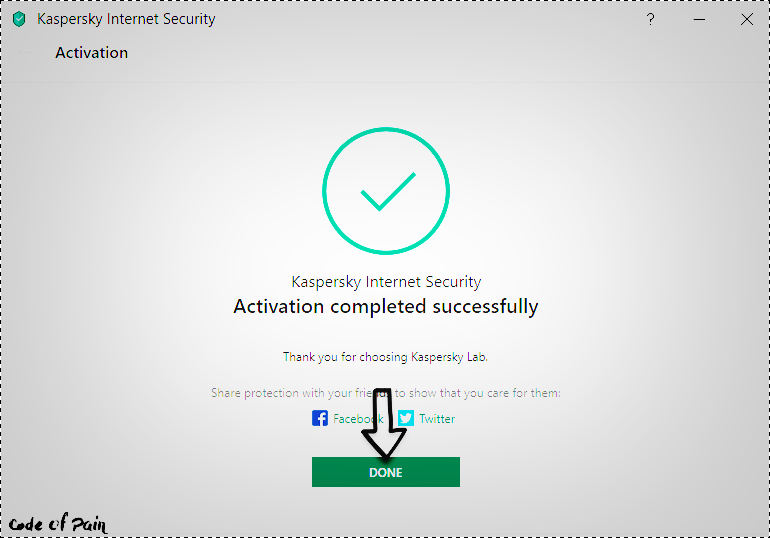
Task: Click the Code of Pain watermark
Action: (x=57, y=523)
